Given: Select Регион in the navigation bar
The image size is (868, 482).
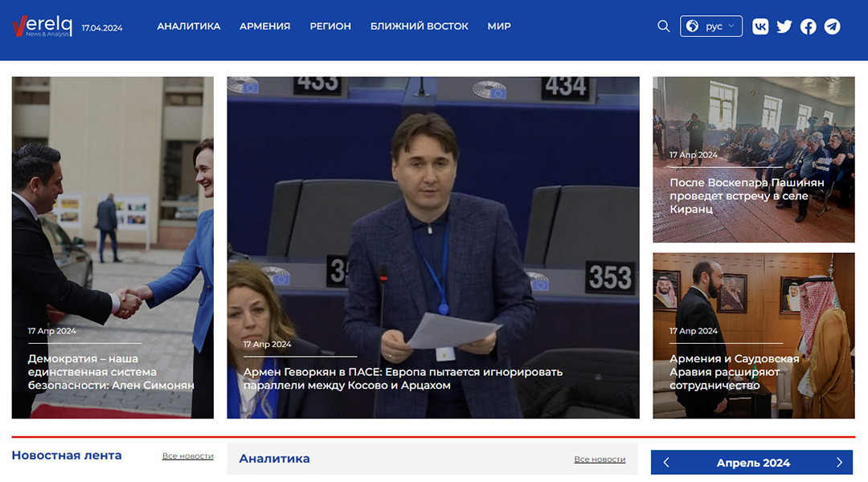Looking at the screenshot, I should click(330, 27).
